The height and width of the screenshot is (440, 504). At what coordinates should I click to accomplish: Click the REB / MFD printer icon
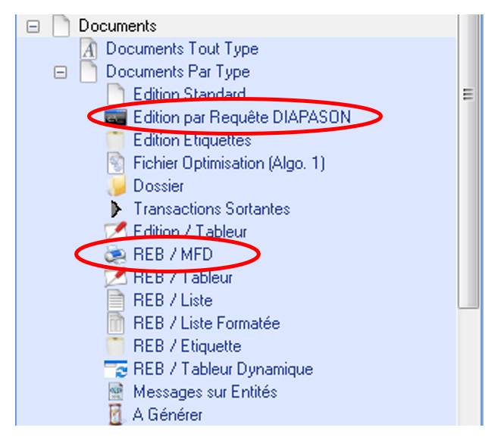click(115, 255)
